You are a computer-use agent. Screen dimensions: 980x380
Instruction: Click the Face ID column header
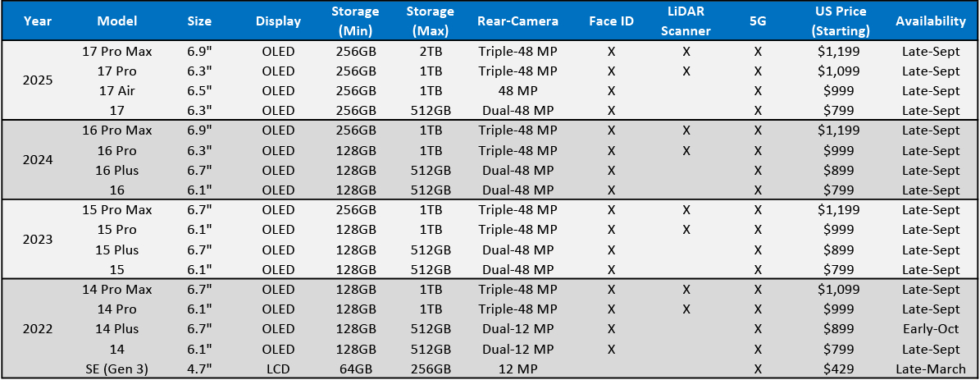click(611, 21)
